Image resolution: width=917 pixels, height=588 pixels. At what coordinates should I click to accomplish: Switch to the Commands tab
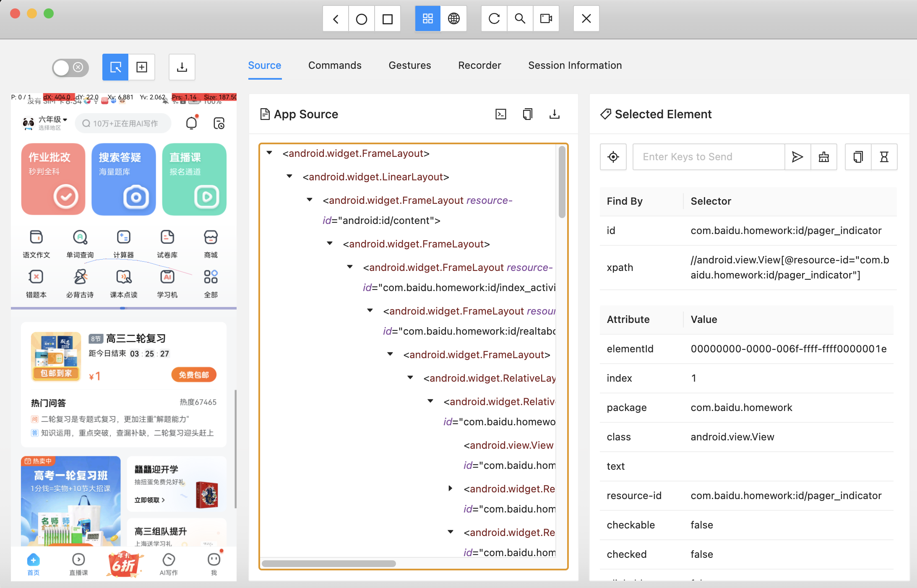tap(335, 65)
